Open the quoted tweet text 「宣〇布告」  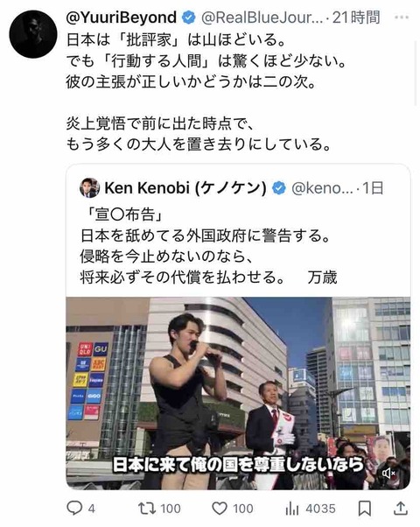click(122, 214)
